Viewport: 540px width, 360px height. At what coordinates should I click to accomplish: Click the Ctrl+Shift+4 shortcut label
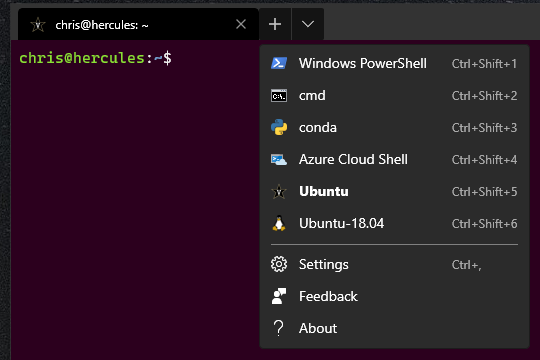[x=484, y=160]
